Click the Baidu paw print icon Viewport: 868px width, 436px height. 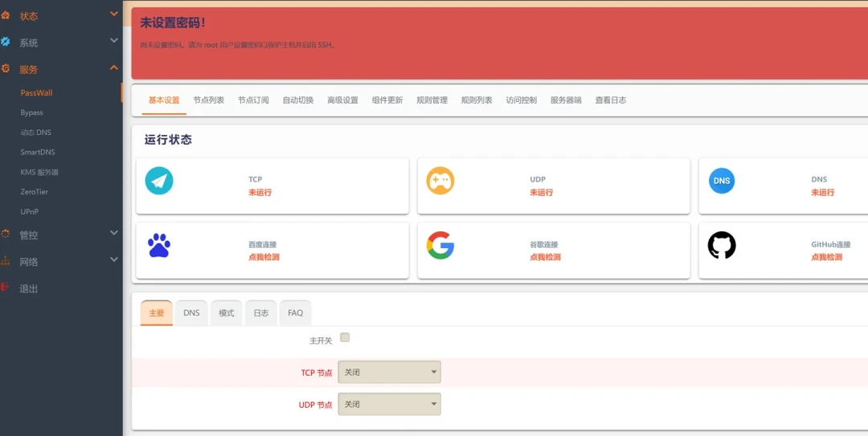click(x=159, y=246)
